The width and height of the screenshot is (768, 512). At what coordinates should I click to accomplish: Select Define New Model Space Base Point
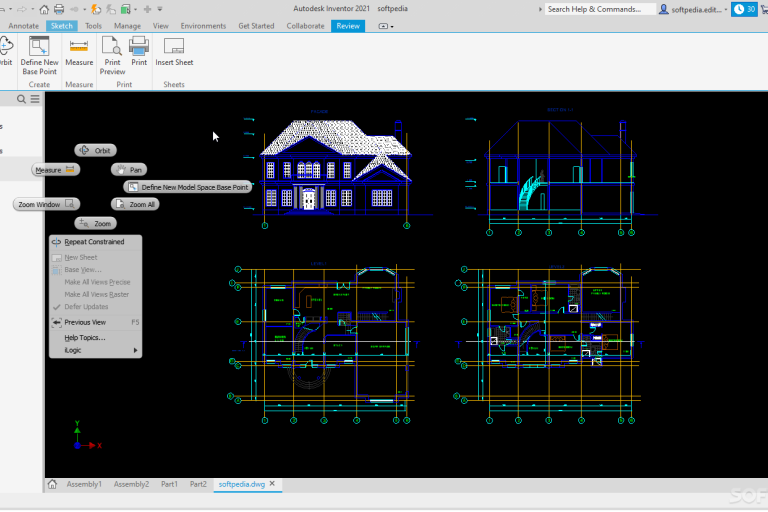pos(188,187)
